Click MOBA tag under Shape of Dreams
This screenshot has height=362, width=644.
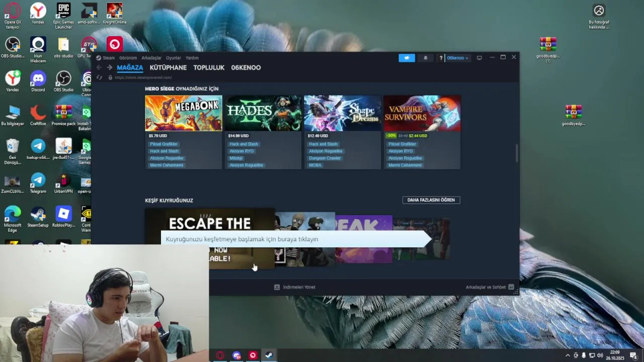315,165
